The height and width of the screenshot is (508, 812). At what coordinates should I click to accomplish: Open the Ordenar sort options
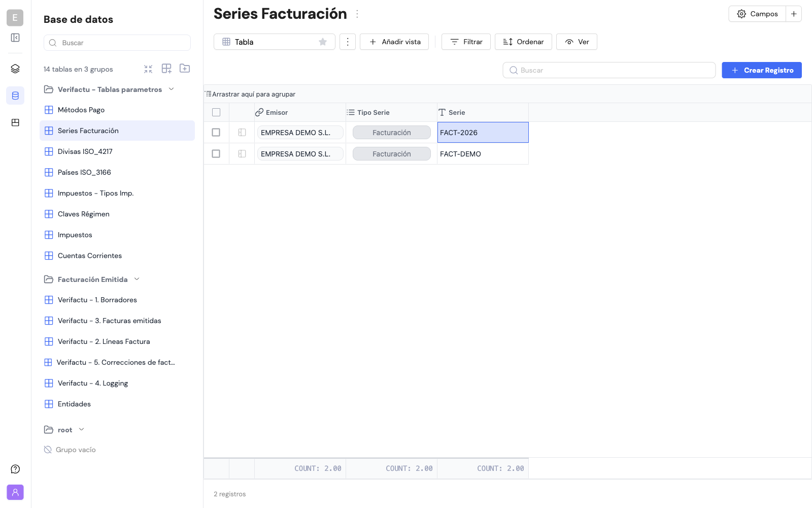(x=523, y=42)
